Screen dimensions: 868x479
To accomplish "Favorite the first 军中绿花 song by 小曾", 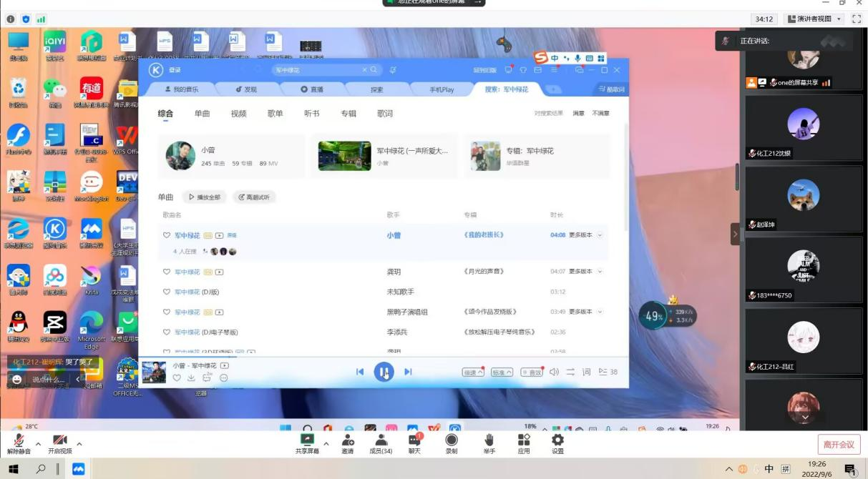I will coord(167,235).
